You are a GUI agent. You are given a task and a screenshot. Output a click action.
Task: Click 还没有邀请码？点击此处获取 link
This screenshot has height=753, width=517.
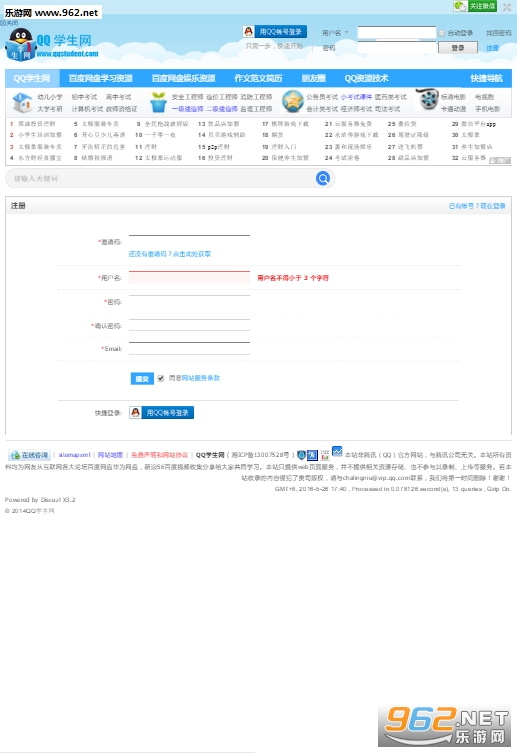tap(169, 254)
